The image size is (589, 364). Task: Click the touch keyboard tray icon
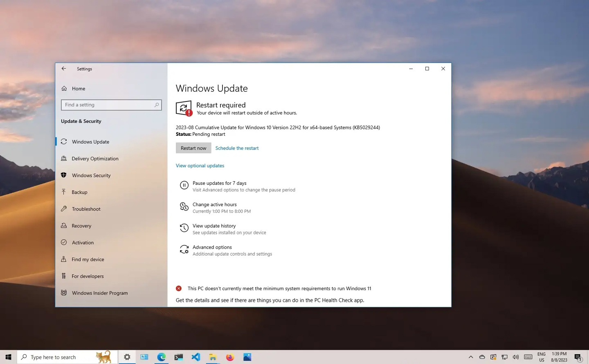point(528,357)
